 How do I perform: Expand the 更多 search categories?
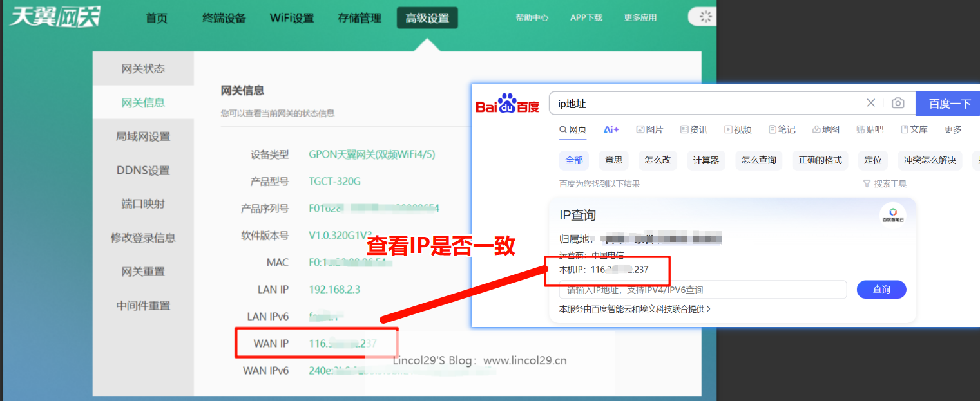click(x=953, y=129)
